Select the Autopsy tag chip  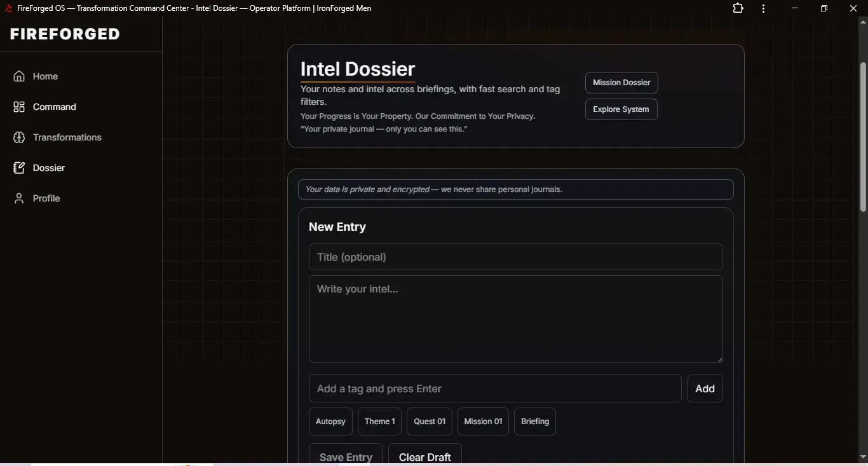pyautogui.click(x=330, y=421)
